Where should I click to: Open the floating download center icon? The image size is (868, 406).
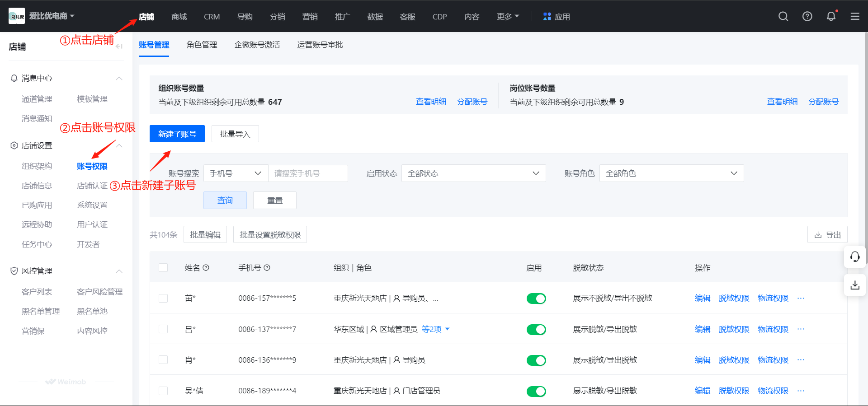855,285
